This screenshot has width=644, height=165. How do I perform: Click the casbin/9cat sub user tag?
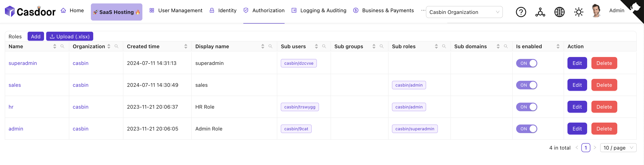pyautogui.click(x=296, y=129)
